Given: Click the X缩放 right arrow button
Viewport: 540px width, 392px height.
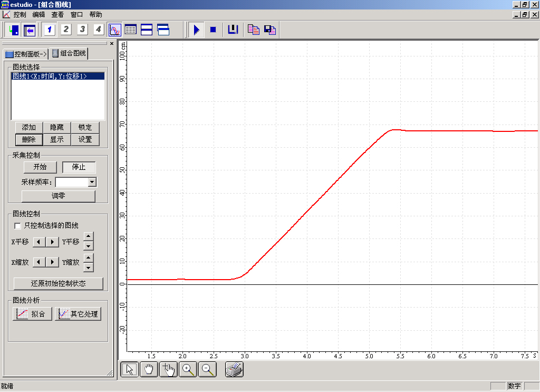Looking at the screenshot, I should [52, 262].
